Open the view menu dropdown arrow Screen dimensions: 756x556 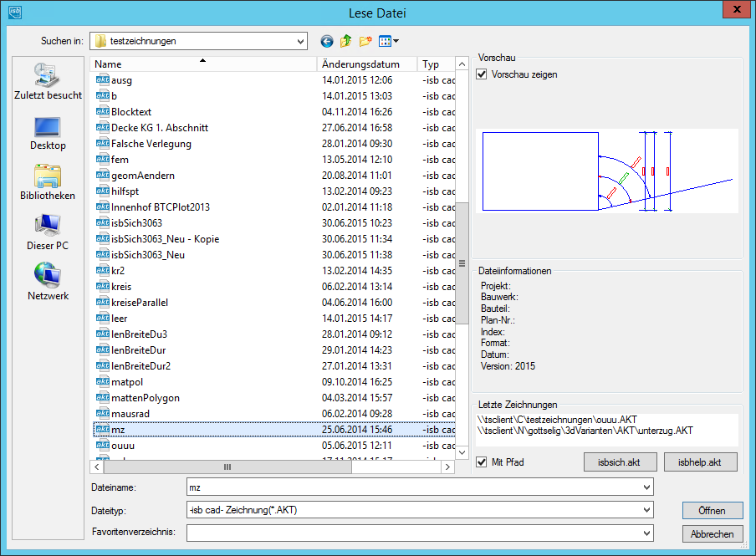coord(396,41)
